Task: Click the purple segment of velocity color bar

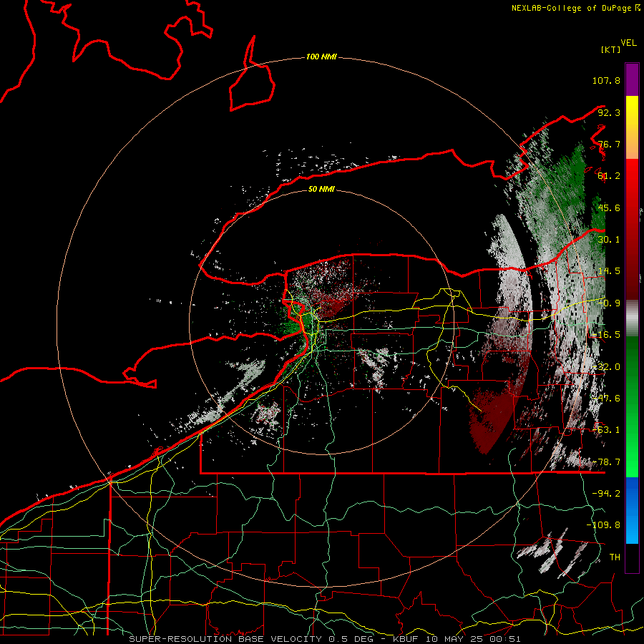Action: [632, 79]
